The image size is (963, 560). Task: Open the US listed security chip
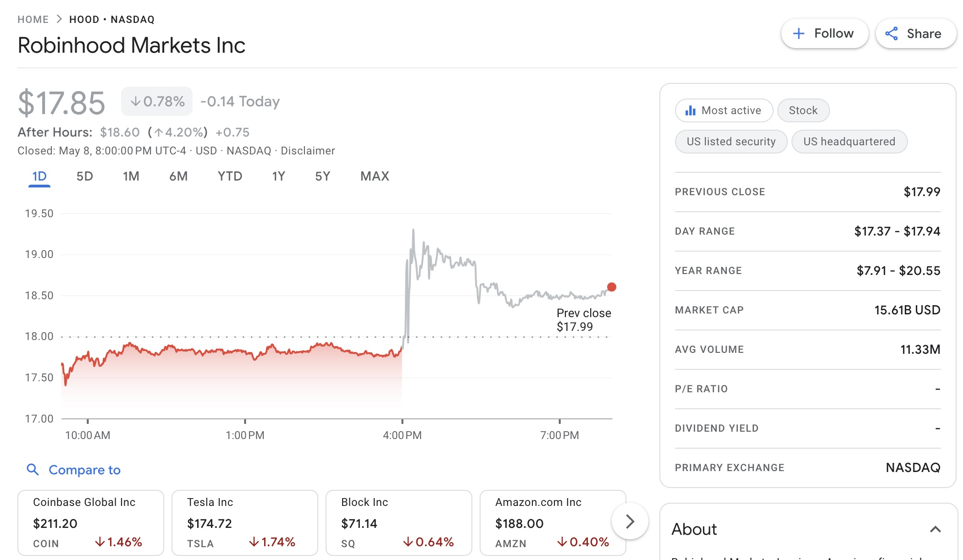click(x=731, y=142)
